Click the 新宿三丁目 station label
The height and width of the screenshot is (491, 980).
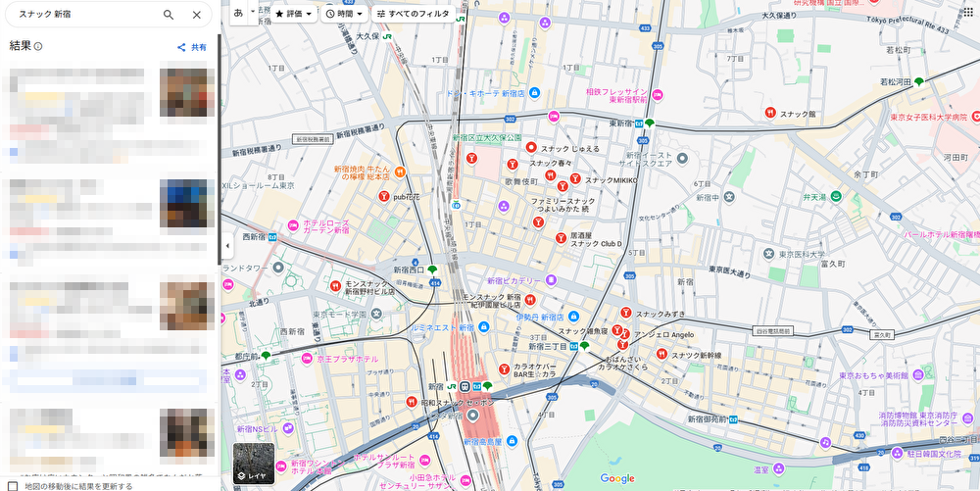coord(548,346)
